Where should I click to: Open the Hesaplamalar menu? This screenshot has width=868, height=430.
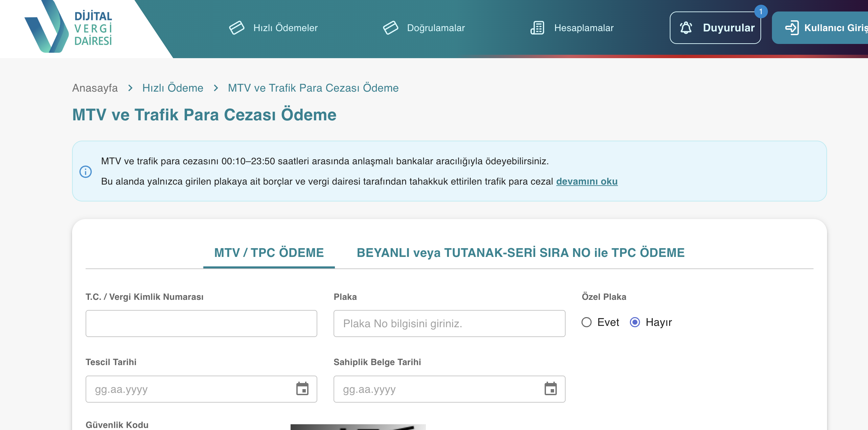584,28
